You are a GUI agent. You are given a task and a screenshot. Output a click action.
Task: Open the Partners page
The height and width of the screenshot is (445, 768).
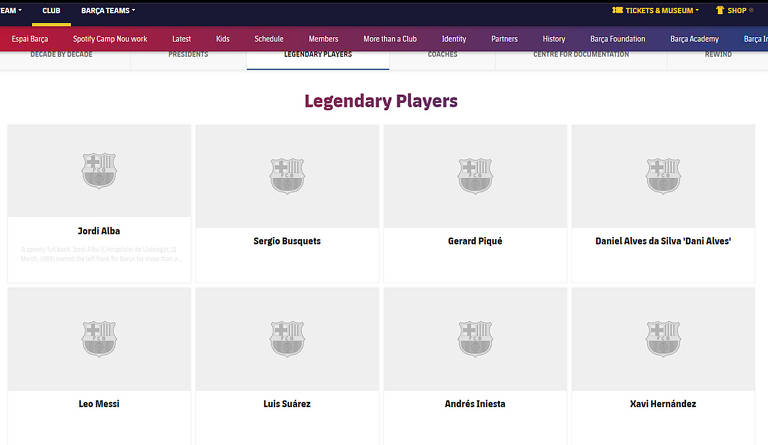[504, 39]
